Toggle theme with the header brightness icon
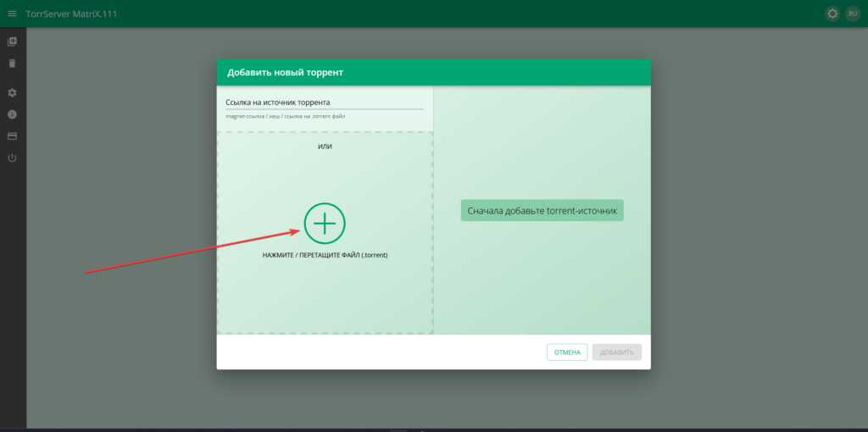 832,14
